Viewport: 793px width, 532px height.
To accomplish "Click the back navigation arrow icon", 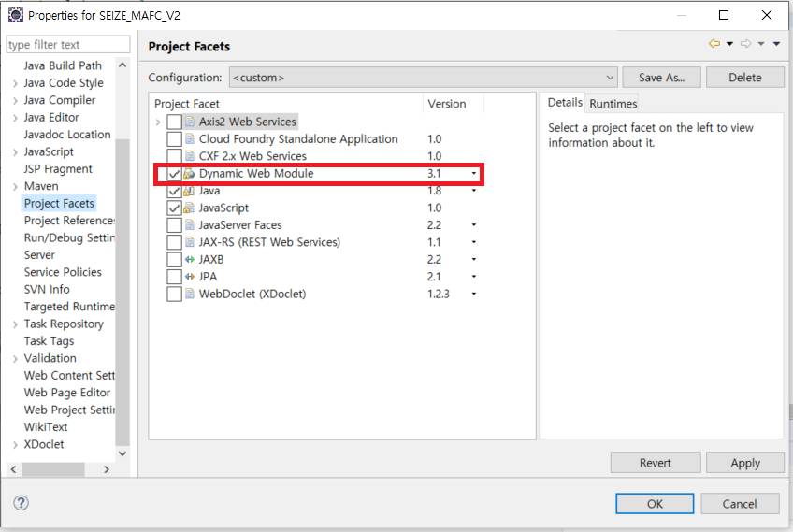I will 714,44.
